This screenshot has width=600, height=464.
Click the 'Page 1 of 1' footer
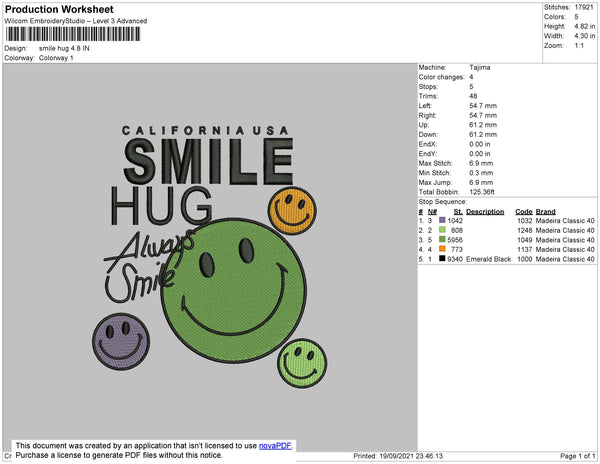click(x=577, y=456)
